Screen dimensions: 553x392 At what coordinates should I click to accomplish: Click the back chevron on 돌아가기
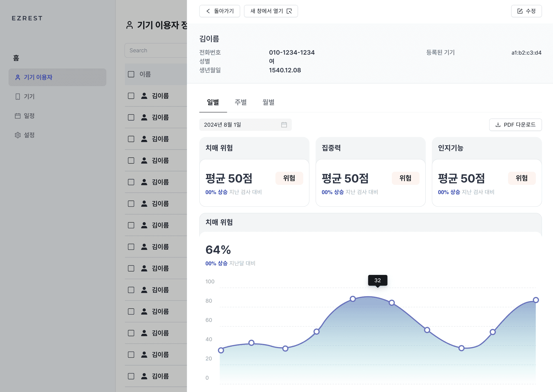point(208,11)
